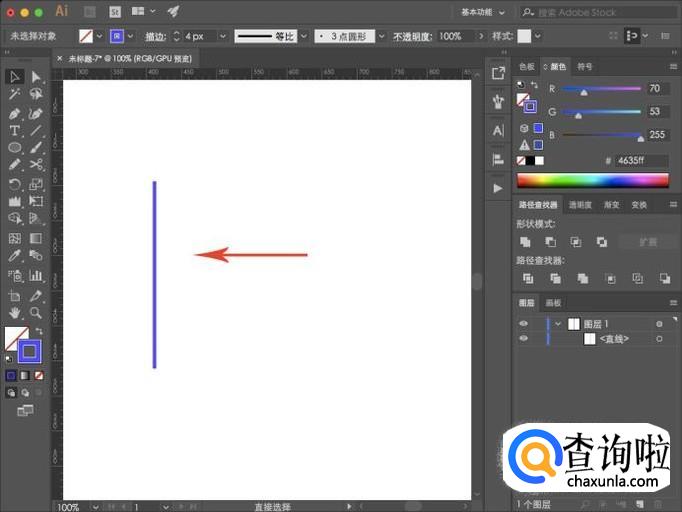Pick the Scissors tool
The image size is (682, 512).
point(36,165)
